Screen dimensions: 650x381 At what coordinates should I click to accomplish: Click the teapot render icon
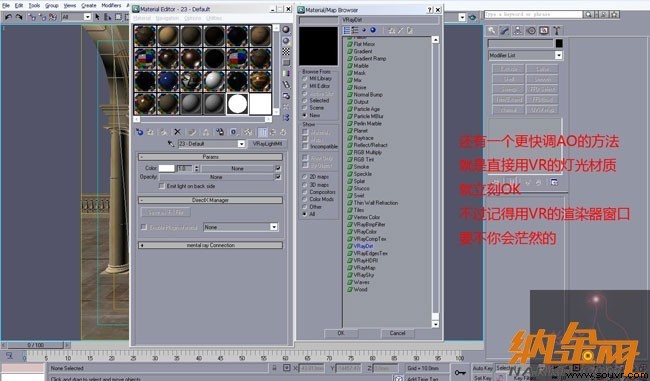click(472, 17)
